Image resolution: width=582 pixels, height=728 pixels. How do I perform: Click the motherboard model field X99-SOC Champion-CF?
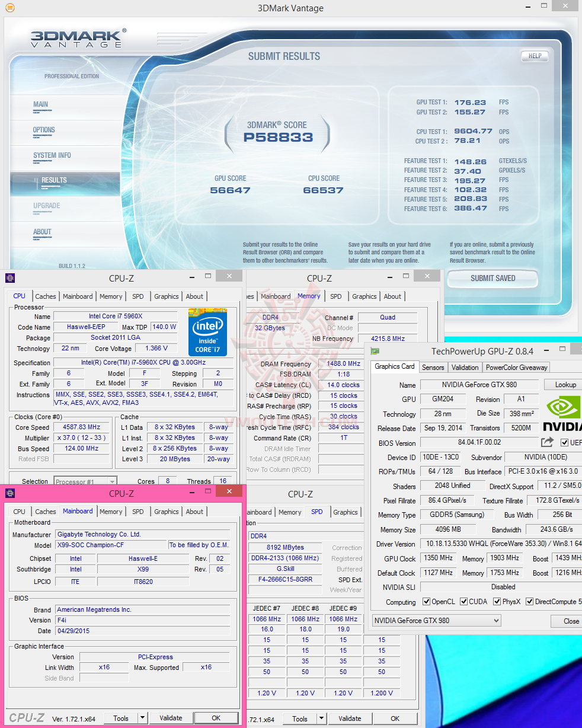[111, 545]
